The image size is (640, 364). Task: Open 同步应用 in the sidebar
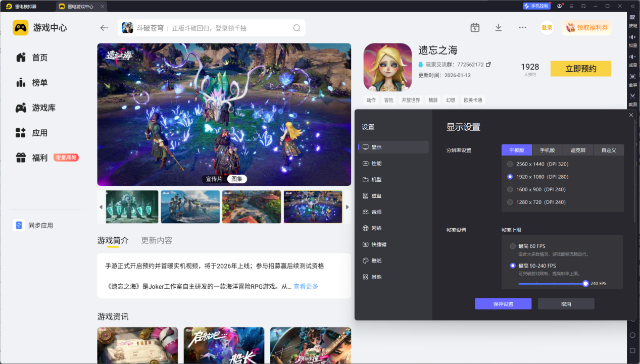(33, 226)
